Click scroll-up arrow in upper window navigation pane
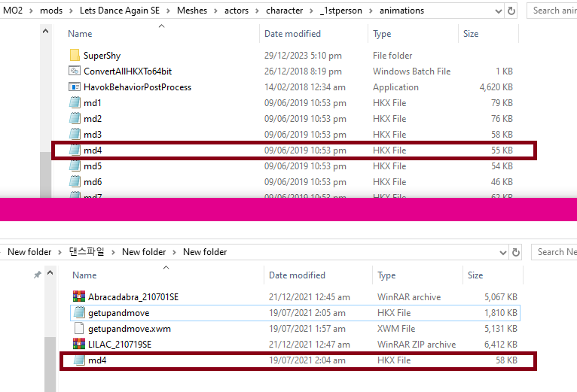This screenshot has height=392, width=577. [46, 32]
